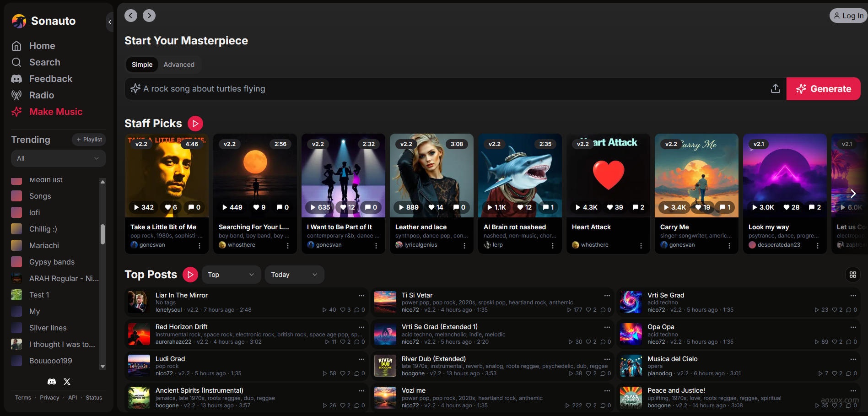Collapse the left sidebar

tap(109, 22)
